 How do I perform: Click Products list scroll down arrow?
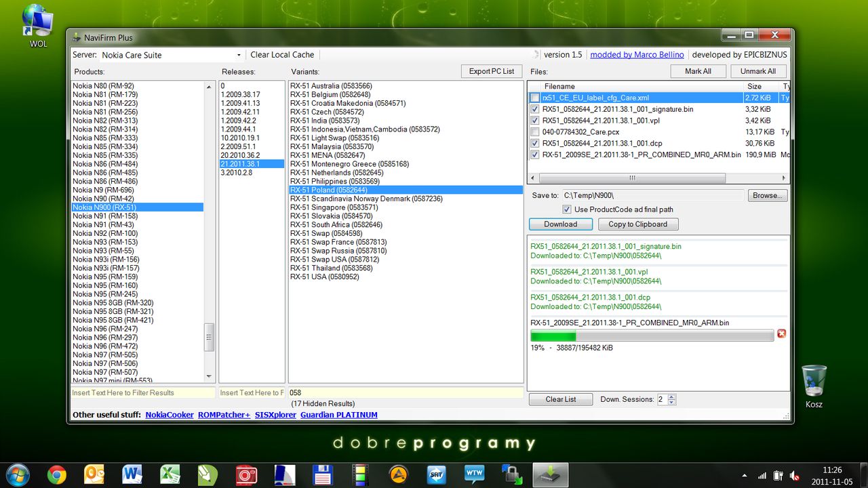pyautogui.click(x=210, y=377)
